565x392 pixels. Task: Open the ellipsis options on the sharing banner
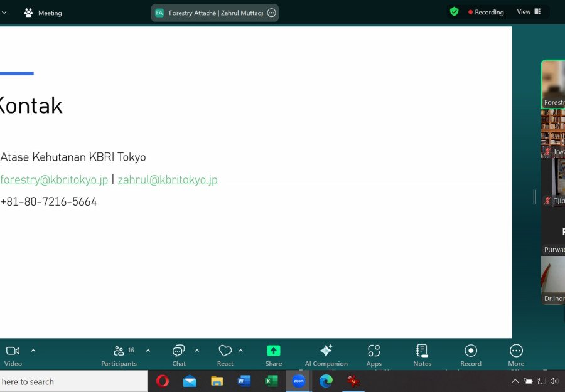pos(272,13)
